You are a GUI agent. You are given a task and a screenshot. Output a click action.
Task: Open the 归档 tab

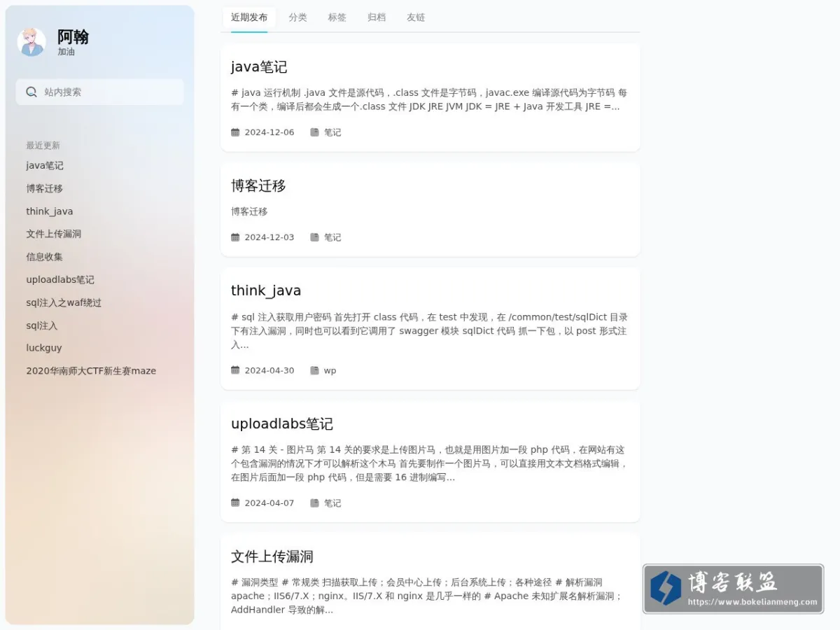click(x=377, y=17)
